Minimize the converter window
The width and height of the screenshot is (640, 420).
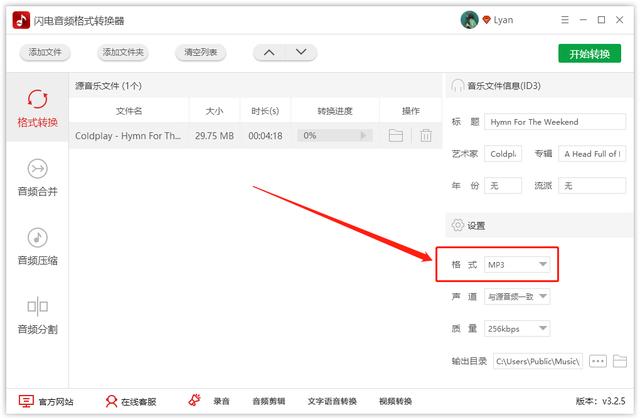click(583, 20)
